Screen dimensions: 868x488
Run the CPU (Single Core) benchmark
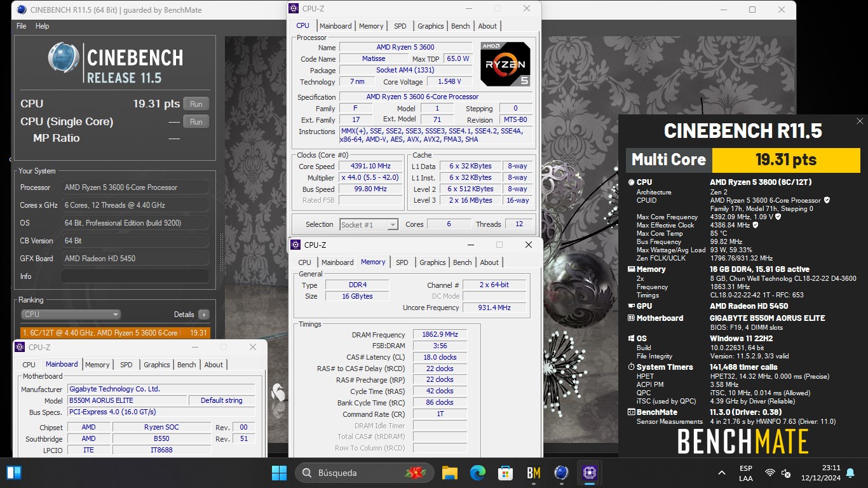[196, 122]
